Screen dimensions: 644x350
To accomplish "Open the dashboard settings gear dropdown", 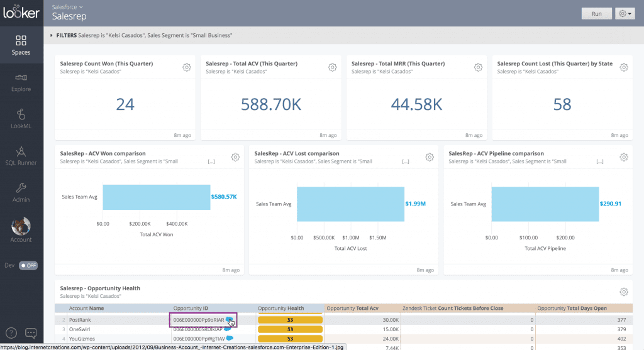I will point(625,14).
